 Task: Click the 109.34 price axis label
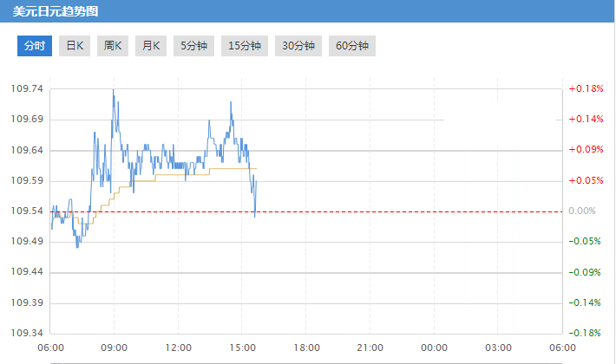click(26, 334)
